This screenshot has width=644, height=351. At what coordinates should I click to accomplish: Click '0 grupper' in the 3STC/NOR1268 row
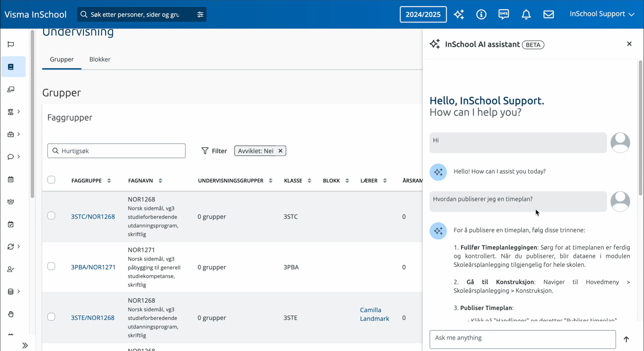(212, 217)
